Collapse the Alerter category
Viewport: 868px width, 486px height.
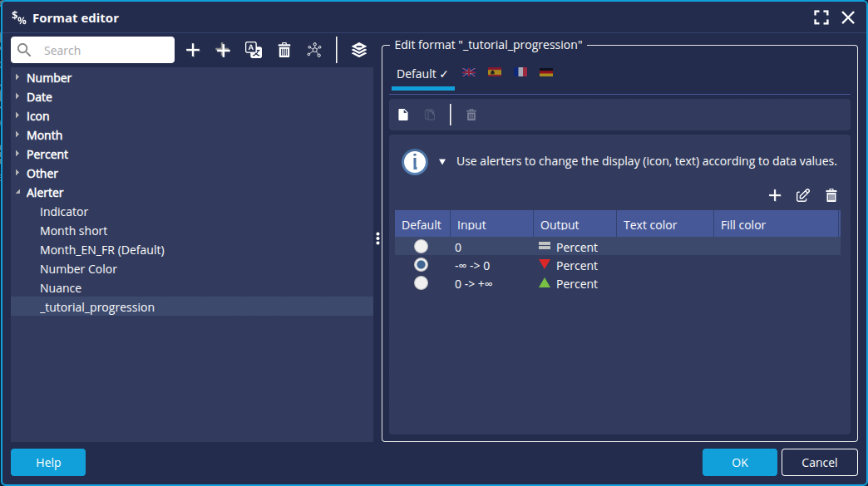pos(18,192)
